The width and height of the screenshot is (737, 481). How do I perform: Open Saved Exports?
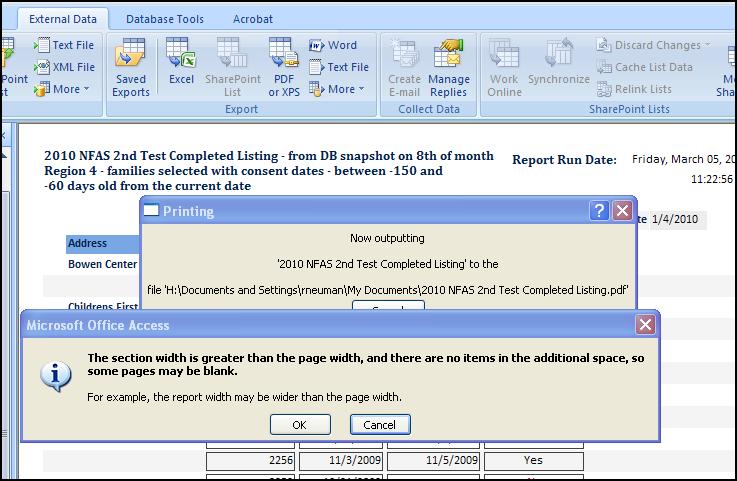coord(131,68)
